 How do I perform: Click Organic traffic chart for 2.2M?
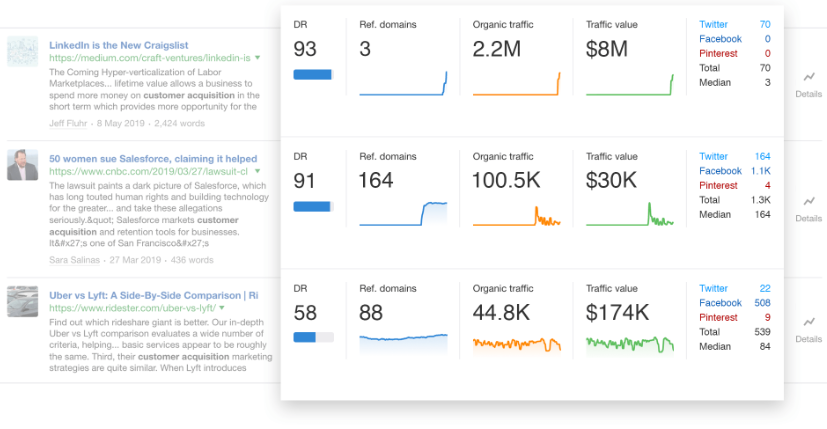click(516, 83)
